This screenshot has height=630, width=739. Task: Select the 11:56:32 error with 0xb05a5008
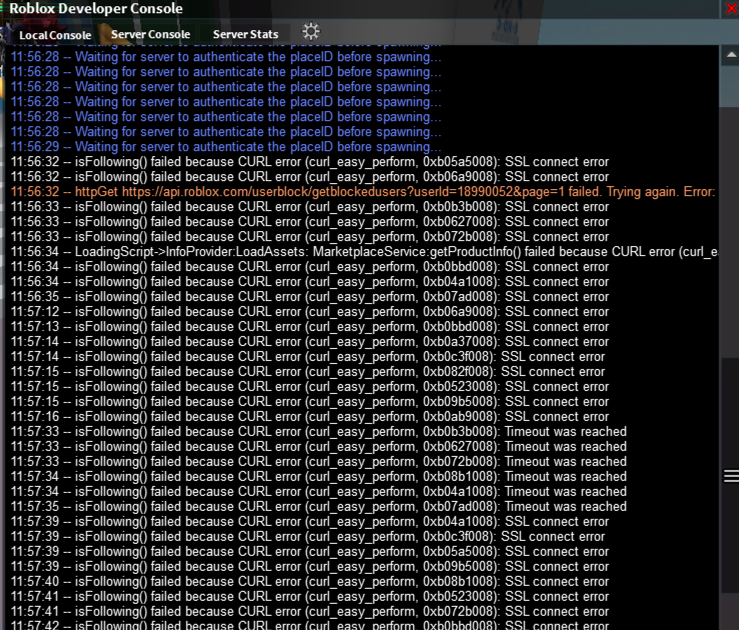310,162
